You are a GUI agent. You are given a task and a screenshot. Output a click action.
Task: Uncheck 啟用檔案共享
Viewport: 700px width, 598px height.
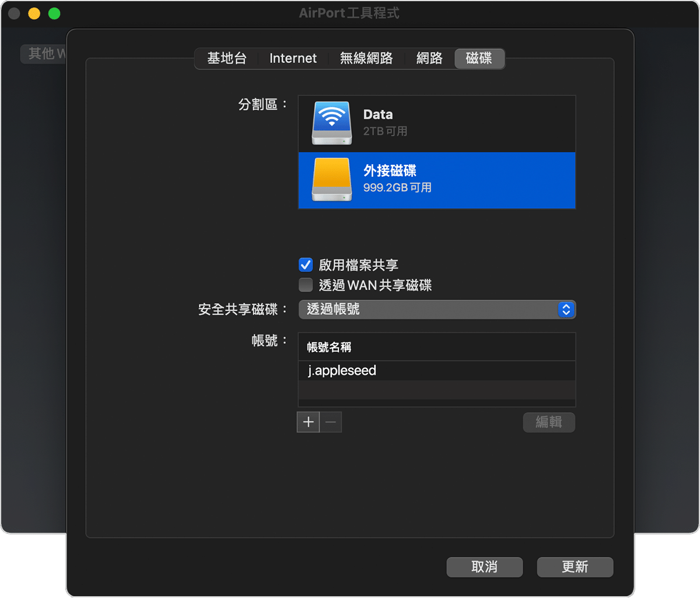(x=305, y=264)
